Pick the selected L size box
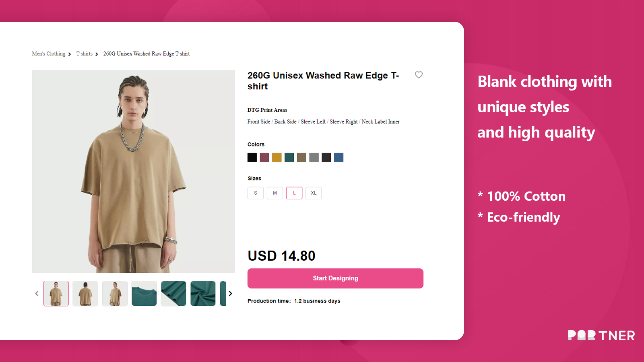 (x=294, y=193)
